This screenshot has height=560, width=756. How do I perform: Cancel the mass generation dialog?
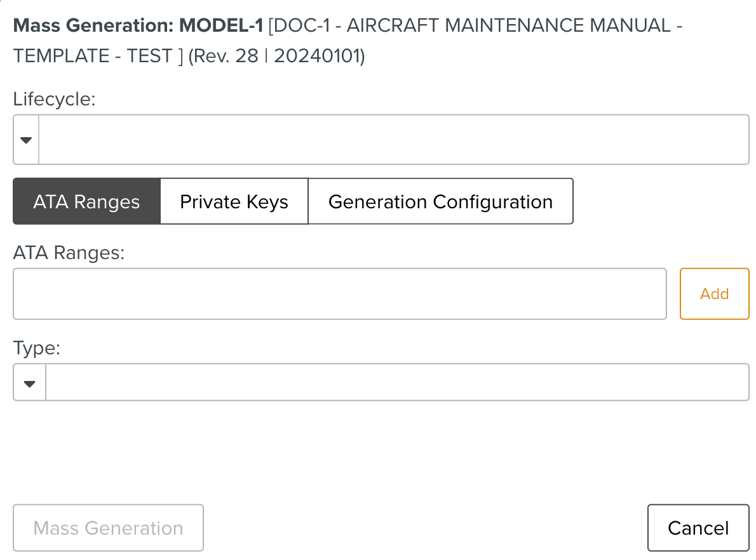coord(698,528)
